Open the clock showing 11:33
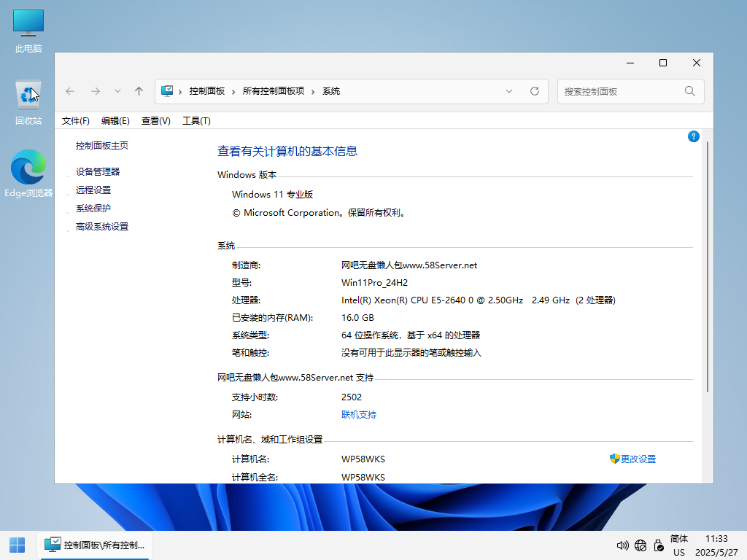Image resolution: width=747 pixels, height=560 pixels. 716,545
